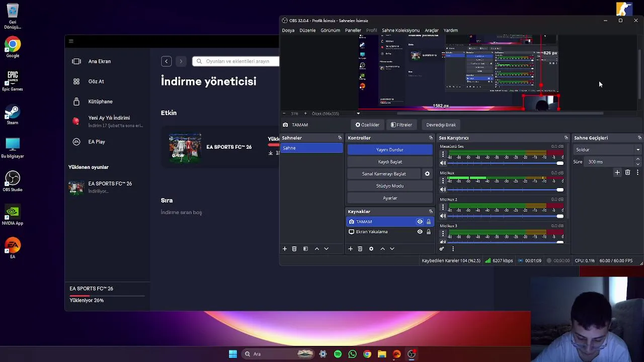Open virtual camera settings gear
Image resolution: width=644 pixels, height=362 pixels.
click(427, 174)
